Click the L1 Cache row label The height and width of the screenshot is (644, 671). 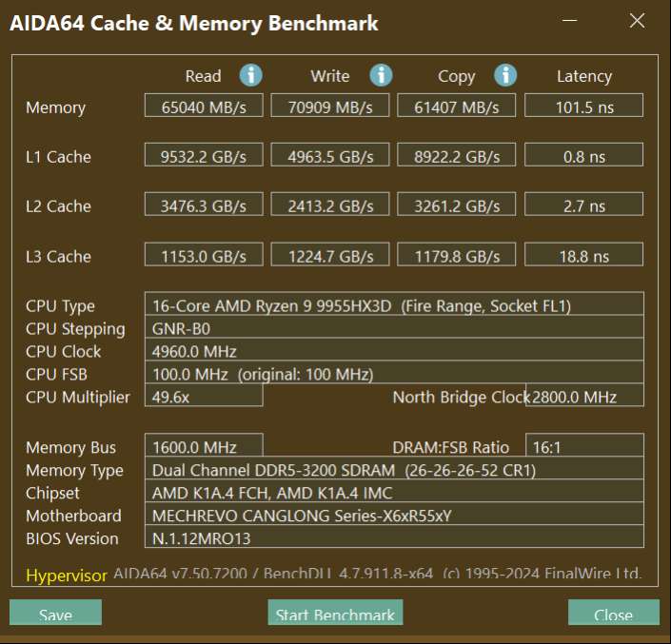(x=58, y=157)
